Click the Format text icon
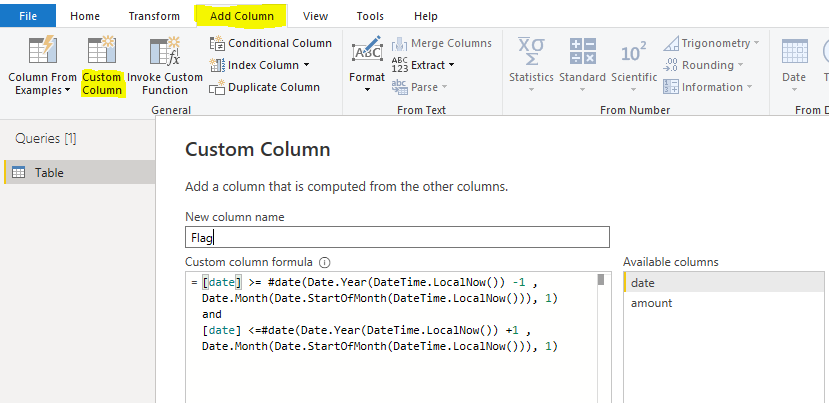Screen dimensions: 829x403 pyautogui.click(x=367, y=52)
